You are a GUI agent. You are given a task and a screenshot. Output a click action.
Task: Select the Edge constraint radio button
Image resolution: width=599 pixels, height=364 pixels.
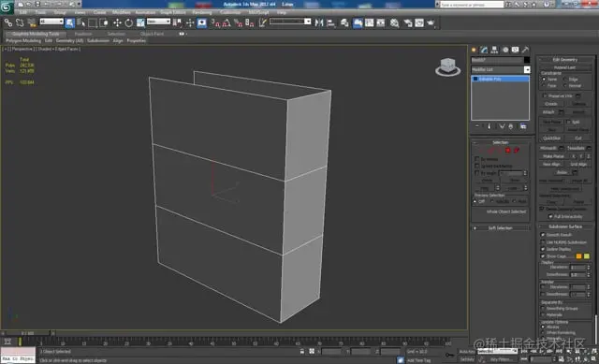click(565, 79)
